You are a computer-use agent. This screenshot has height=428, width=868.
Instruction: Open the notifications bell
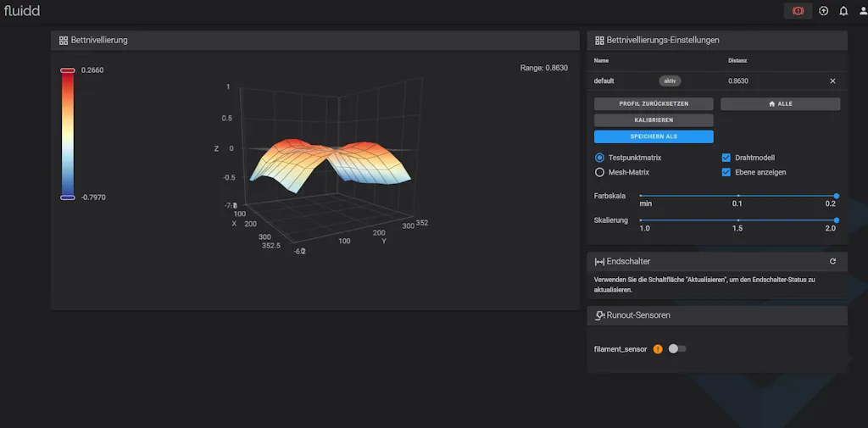click(843, 11)
